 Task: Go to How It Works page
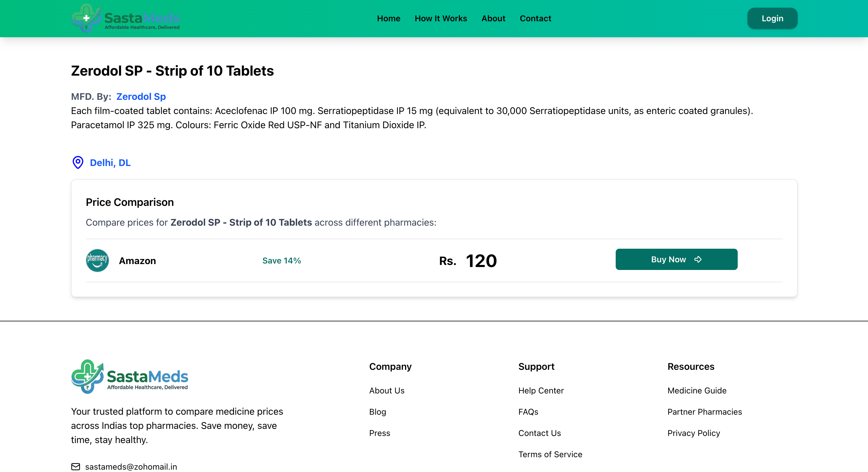pyautogui.click(x=441, y=18)
